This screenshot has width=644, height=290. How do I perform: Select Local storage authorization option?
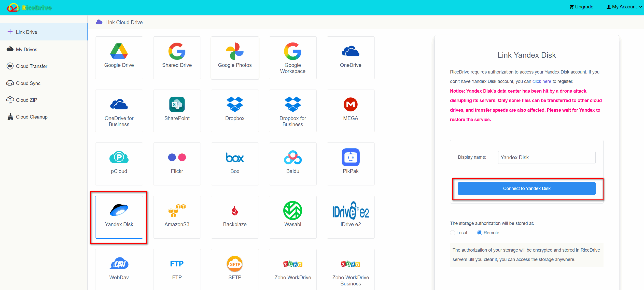pos(453,233)
